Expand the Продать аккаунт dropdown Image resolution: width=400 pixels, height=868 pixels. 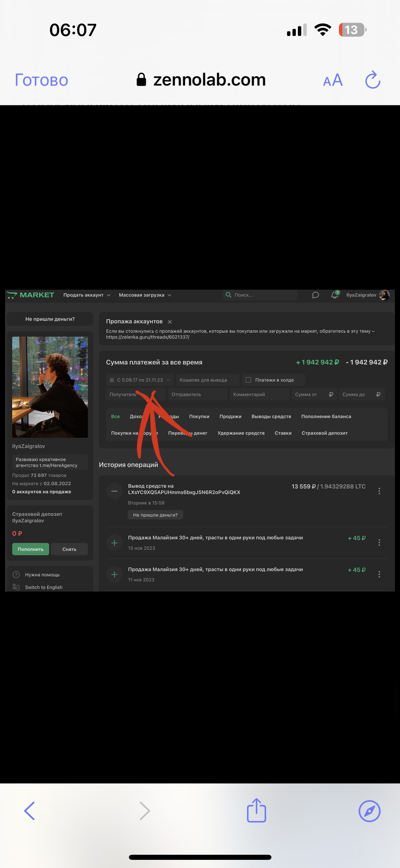coord(87,295)
